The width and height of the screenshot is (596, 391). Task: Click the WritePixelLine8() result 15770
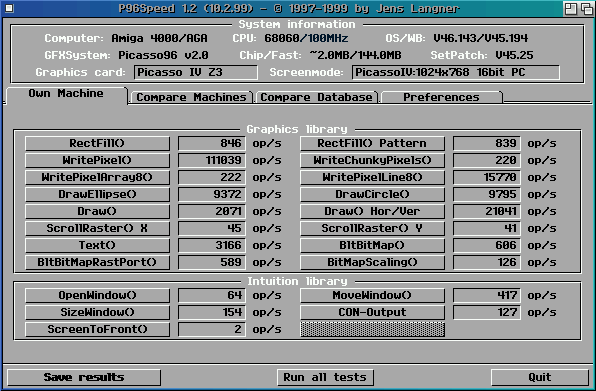tap(487, 177)
